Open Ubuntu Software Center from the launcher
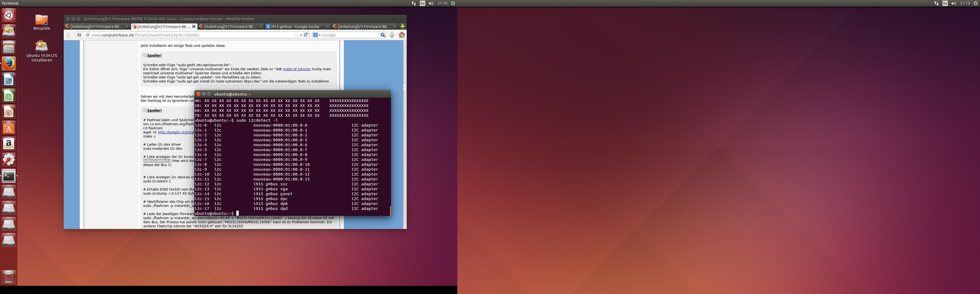The image size is (980, 294). coord(9,128)
